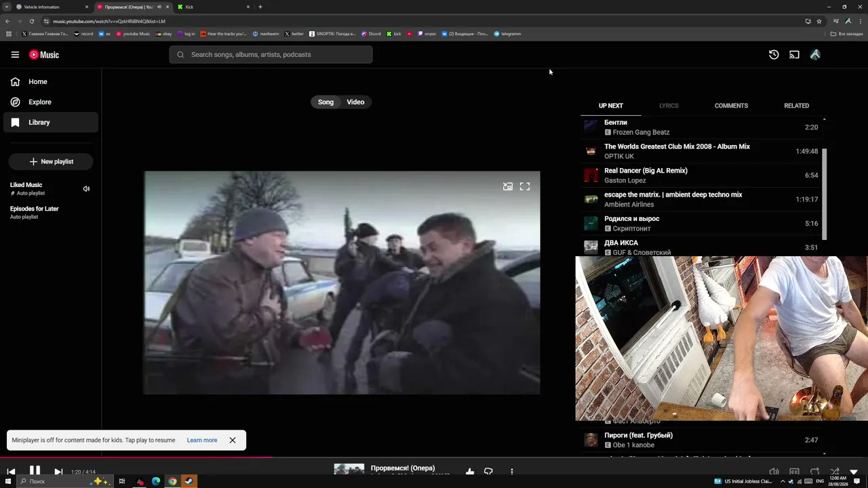Open the Windows Start menu
The height and width of the screenshot is (488, 868).
tap(7, 481)
